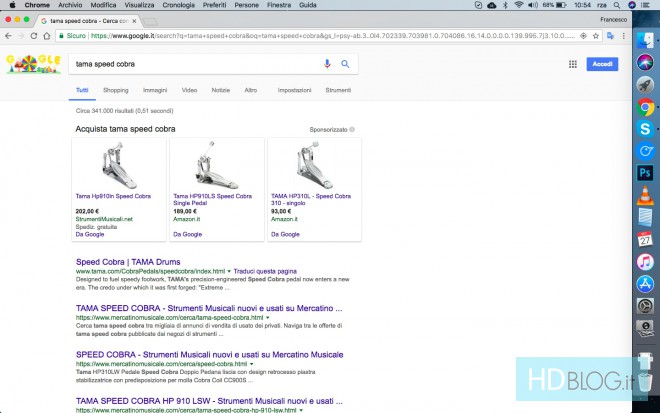Image resolution: width=660 pixels, height=413 pixels.
Task: Expand arrow beside tama-speed-cobra.html URL
Action: tap(267, 317)
